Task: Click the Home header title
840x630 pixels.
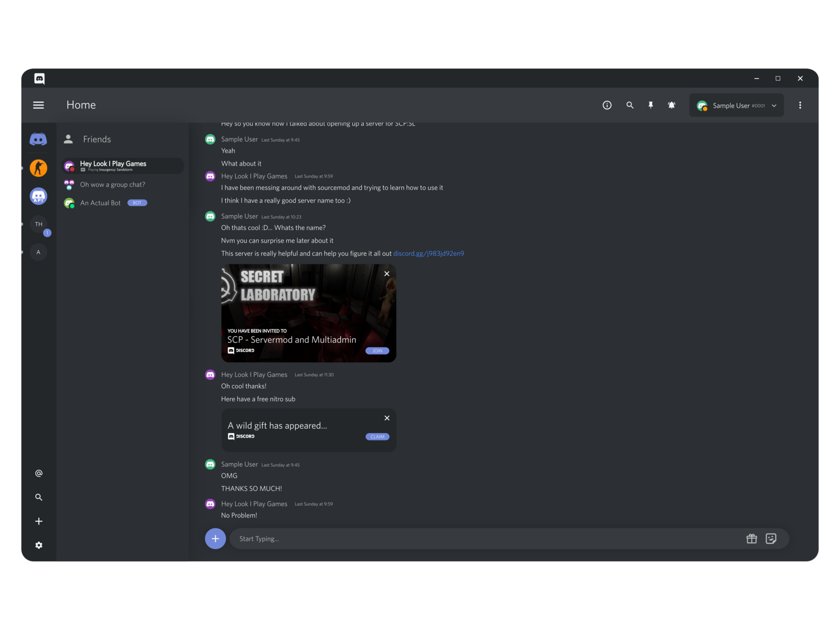Action: (81, 105)
